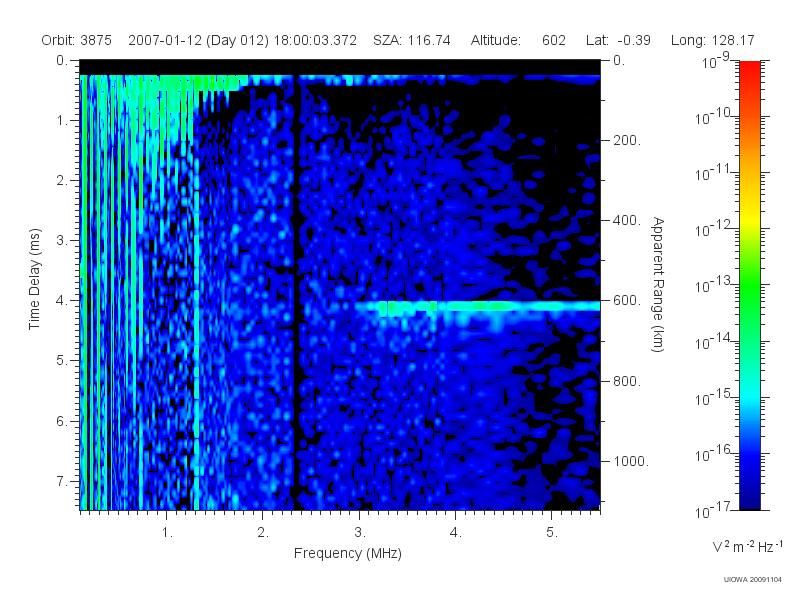
Task: Click the 10^-12 colorbar label
Action: click(713, 229)
